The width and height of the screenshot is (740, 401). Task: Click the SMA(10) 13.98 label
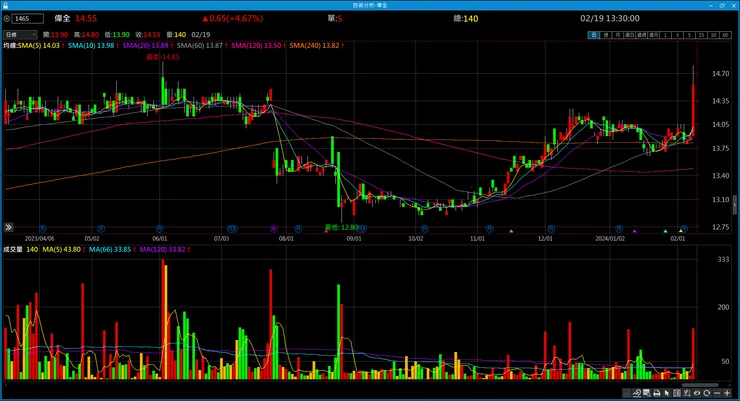point(91,46)
